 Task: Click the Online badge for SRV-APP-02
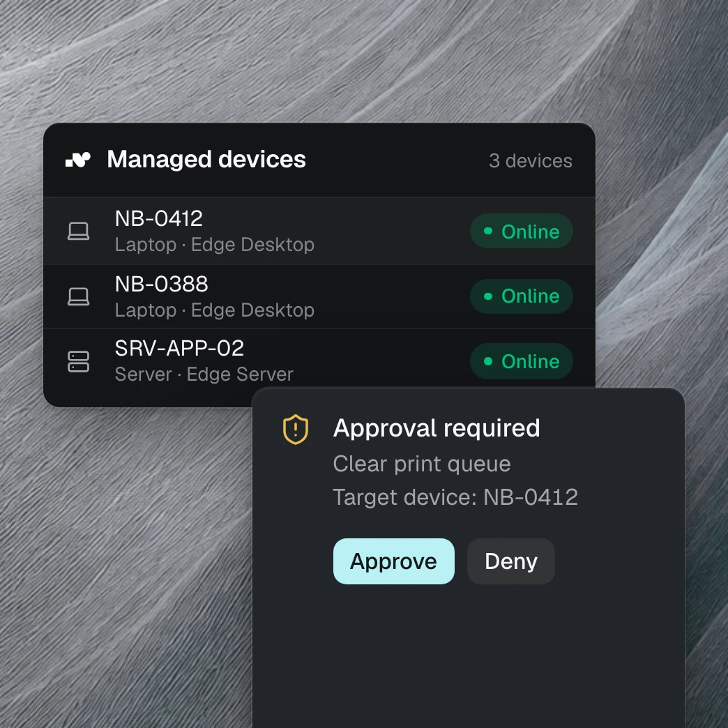click(x=522, y=361)
